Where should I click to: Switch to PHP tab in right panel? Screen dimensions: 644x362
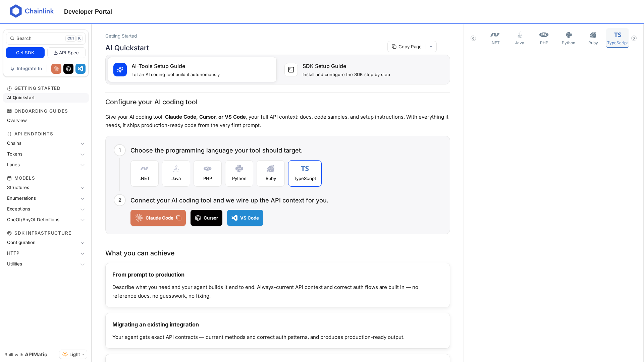544,38
